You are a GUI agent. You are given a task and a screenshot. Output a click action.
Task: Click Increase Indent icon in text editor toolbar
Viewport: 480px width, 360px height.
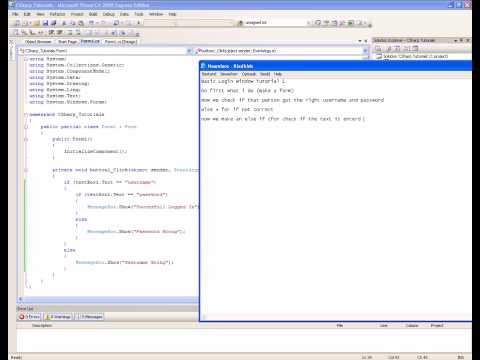pyautogui.click(x=59, y=32)
